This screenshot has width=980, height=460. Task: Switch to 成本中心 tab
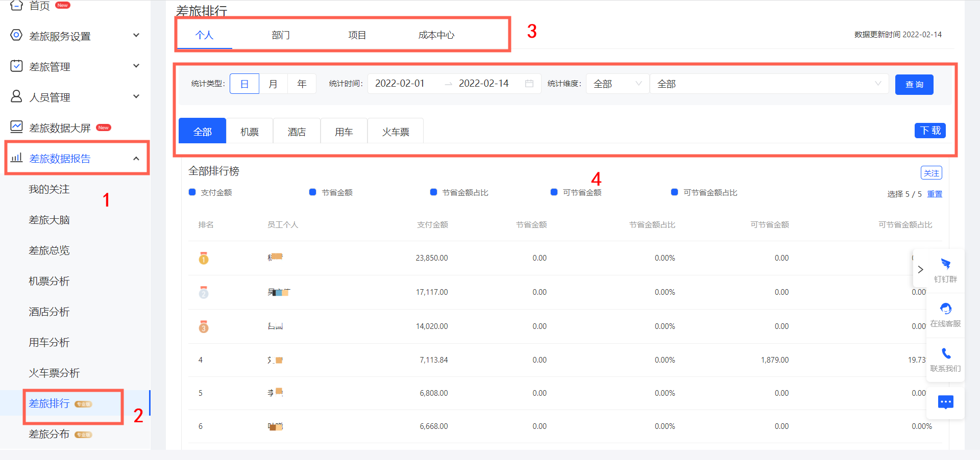click(x=436, y=35)
